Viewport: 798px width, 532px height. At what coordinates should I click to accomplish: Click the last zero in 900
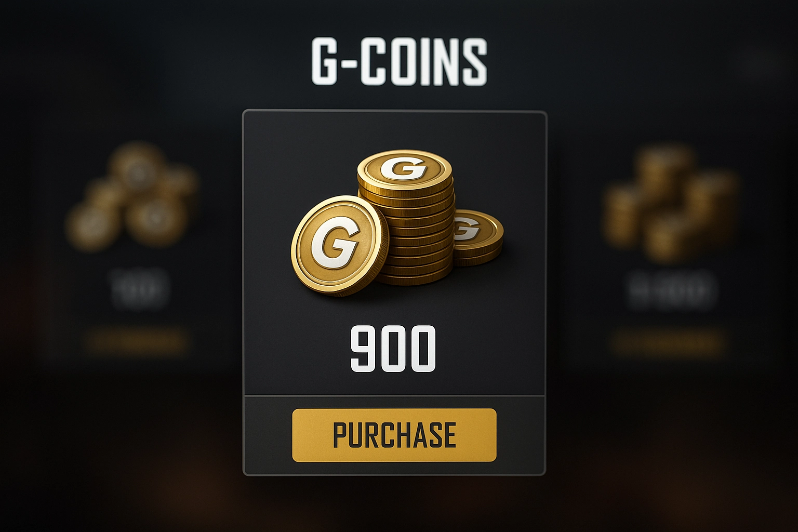pos(423,349)
